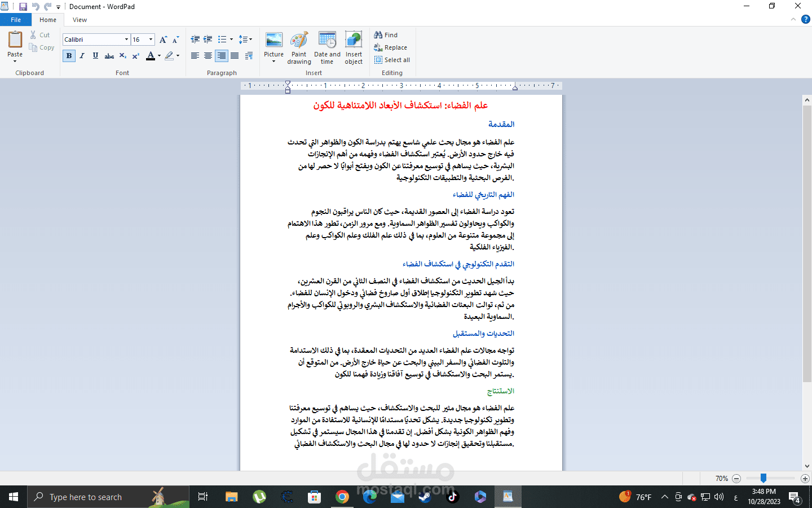Click the vertical scrollbar down arrow
This screenshot has height=508, width=812.
click(807, 466)
